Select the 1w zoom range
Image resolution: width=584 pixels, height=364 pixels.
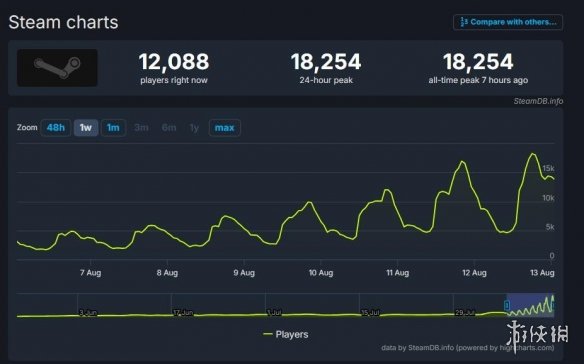[x=86, y=128]
